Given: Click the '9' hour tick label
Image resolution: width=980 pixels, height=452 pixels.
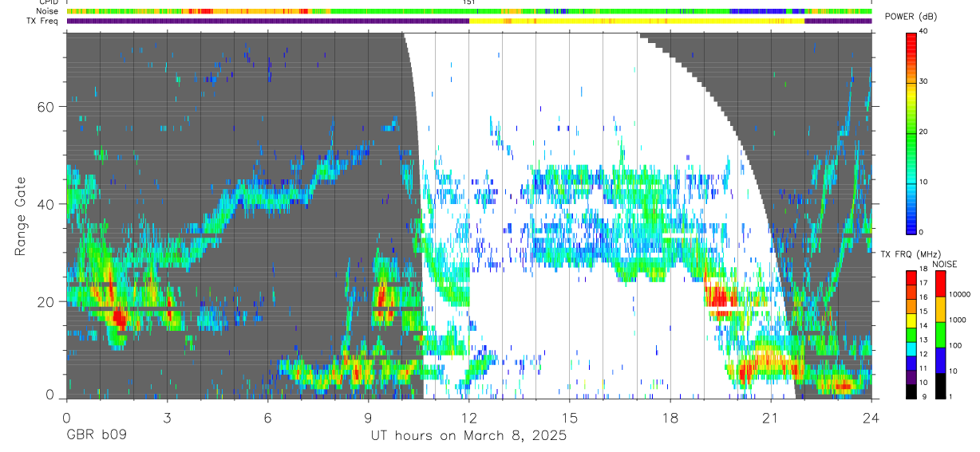Looking at the screenshot, I should point(368,417).
